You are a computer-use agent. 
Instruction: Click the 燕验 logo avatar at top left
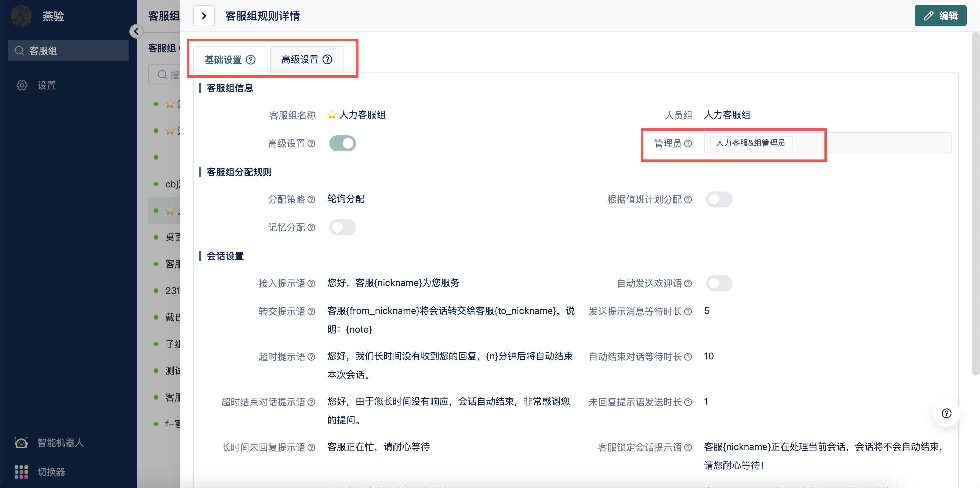click(21, 16)
